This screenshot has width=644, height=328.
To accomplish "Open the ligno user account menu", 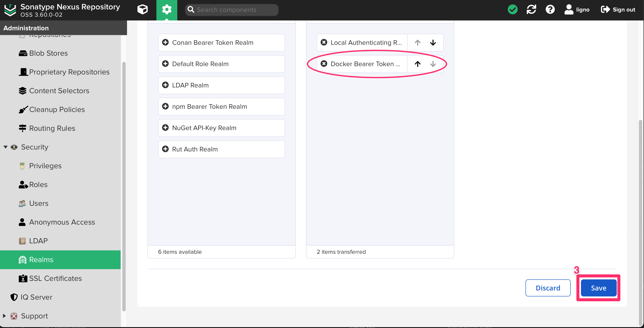I will coord(577,10).
